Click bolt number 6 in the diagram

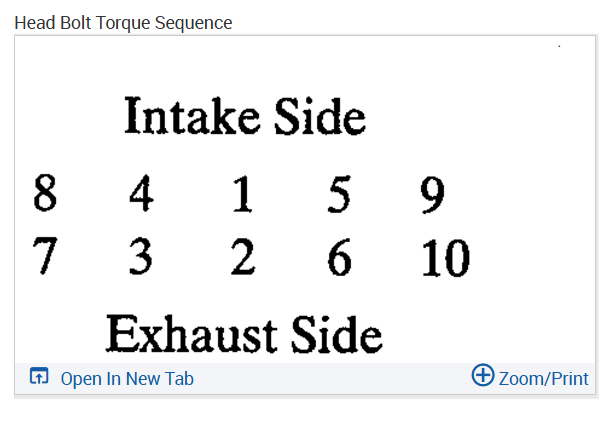pyautogui.click(x=340, y=258)
